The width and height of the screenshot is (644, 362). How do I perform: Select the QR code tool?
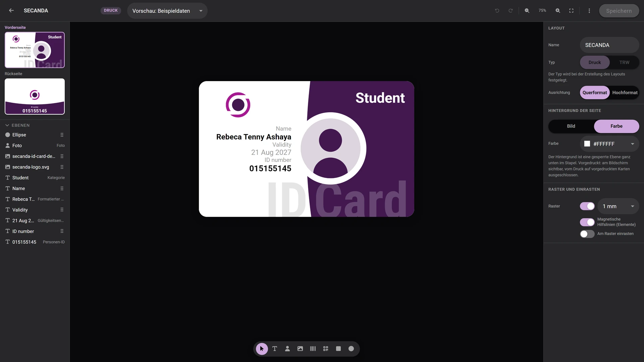(326, 349)
